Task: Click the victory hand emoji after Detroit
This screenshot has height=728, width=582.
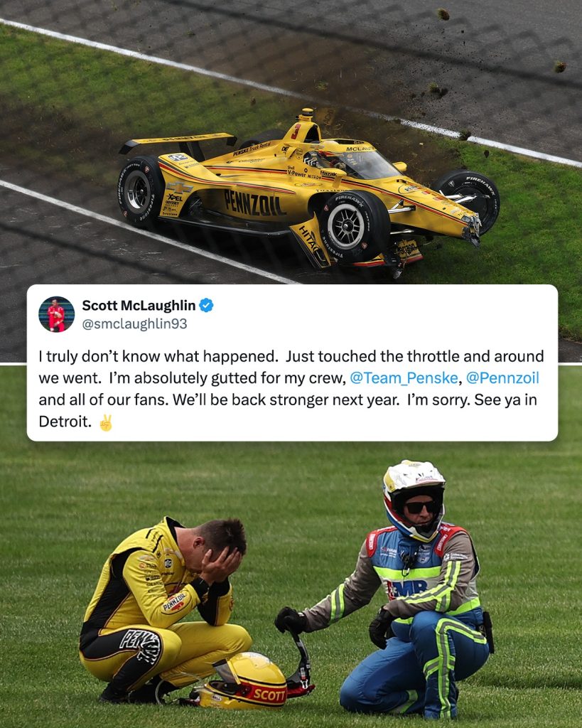Action: (106, 422)
